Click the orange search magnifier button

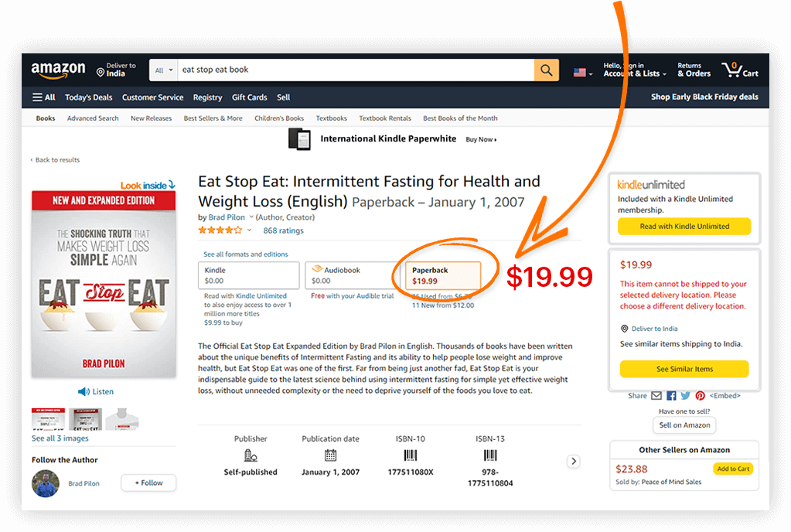(546, 70)
